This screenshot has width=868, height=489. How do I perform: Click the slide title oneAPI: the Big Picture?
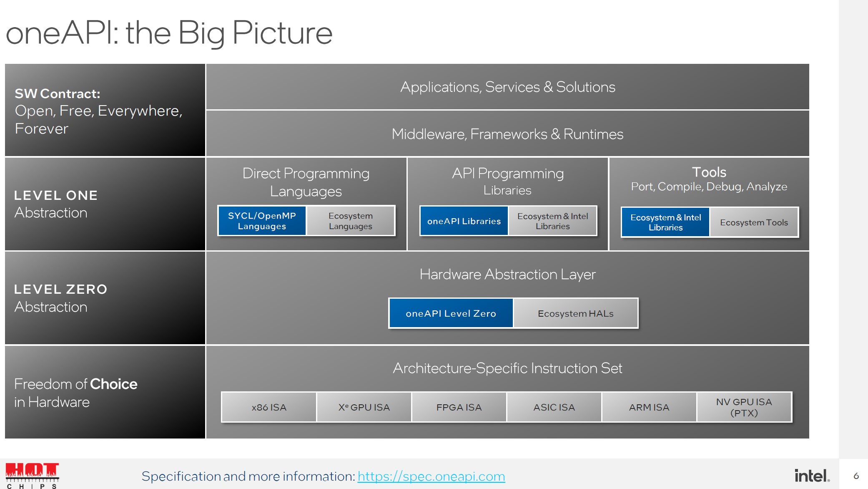[x=169, y=33]
